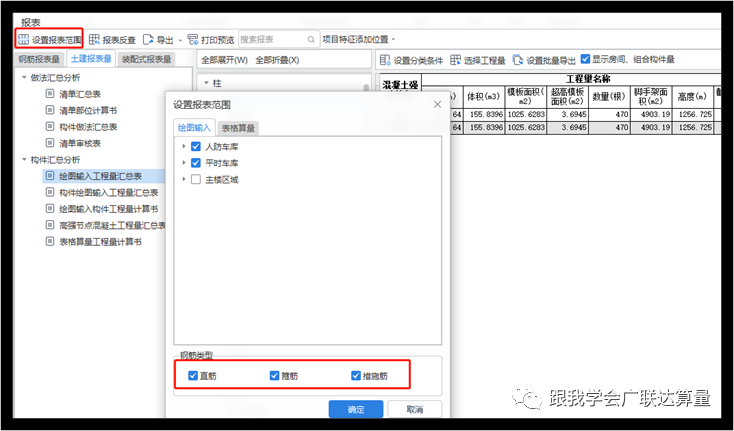
Task: Toggle the 措施筋 checkbox
Action: tap(356, 375)
